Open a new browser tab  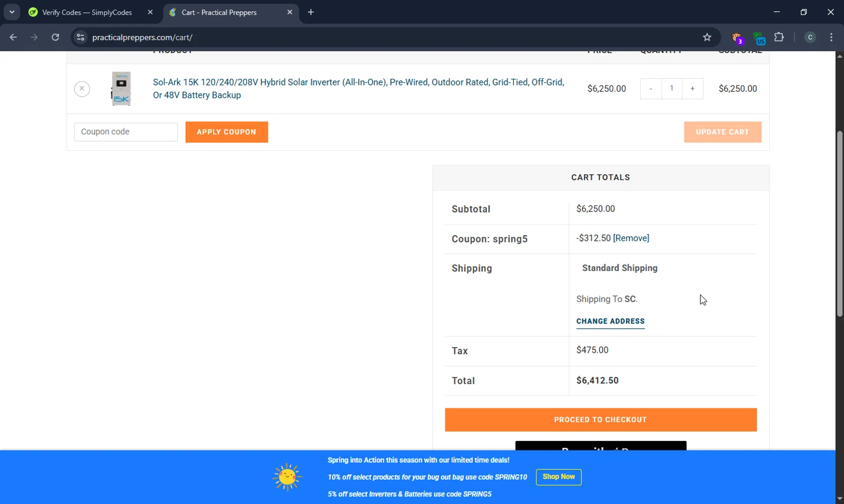coord(311,12)
